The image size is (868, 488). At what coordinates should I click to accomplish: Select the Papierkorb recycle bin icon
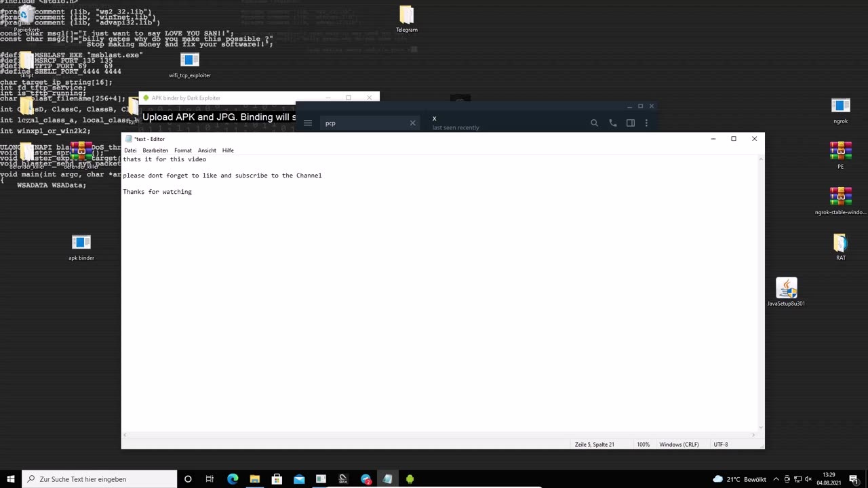point(26,19)
